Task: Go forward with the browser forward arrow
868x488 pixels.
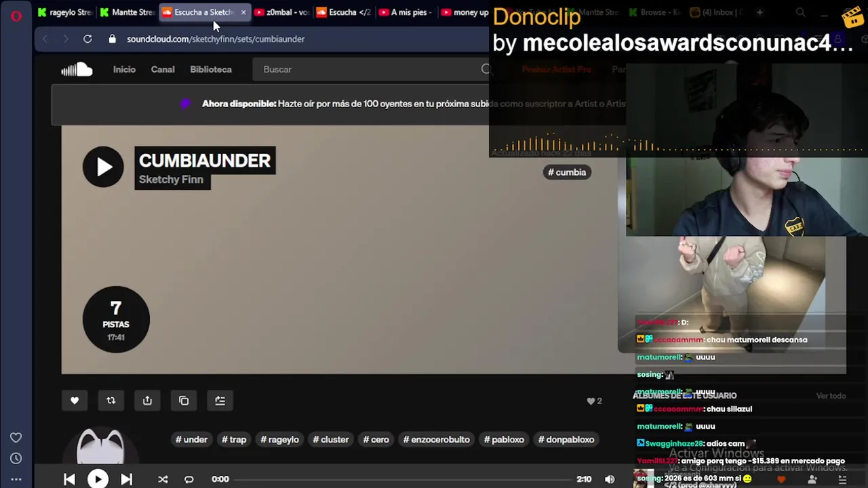Action: 66,39
